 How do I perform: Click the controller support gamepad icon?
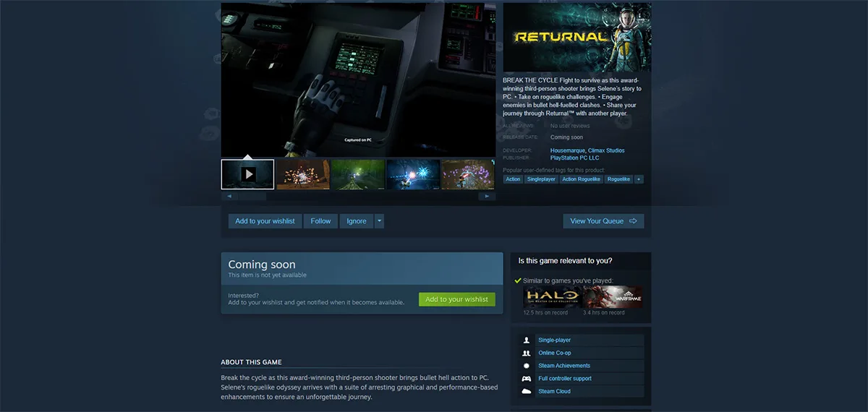click(526, 379)
